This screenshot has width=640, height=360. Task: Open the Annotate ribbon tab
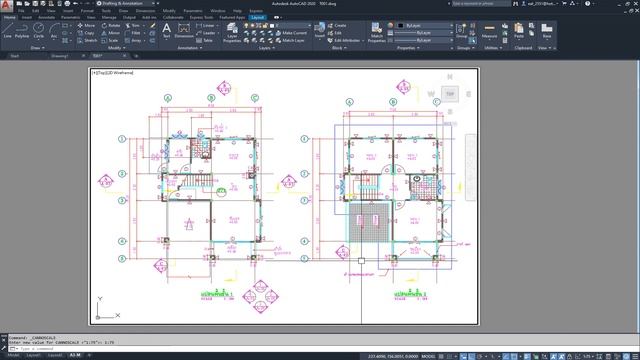(46, 18)
